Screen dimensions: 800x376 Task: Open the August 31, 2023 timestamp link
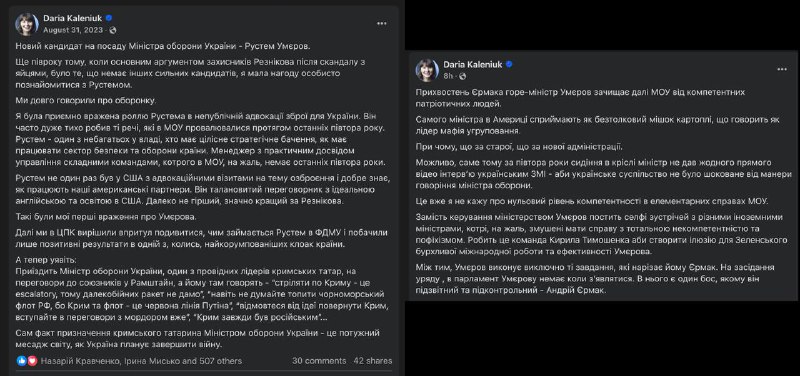pyautogui.click(x=72, y=30)
